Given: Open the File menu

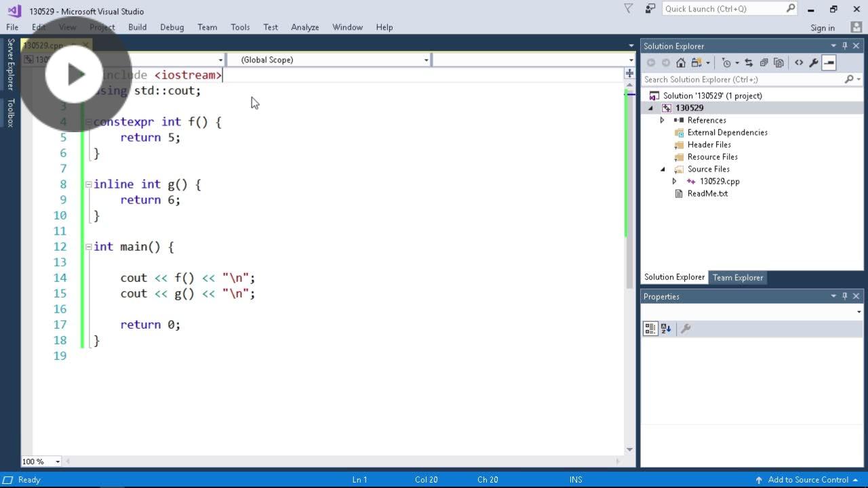Looking at the screenshot, I should point(12,27).
